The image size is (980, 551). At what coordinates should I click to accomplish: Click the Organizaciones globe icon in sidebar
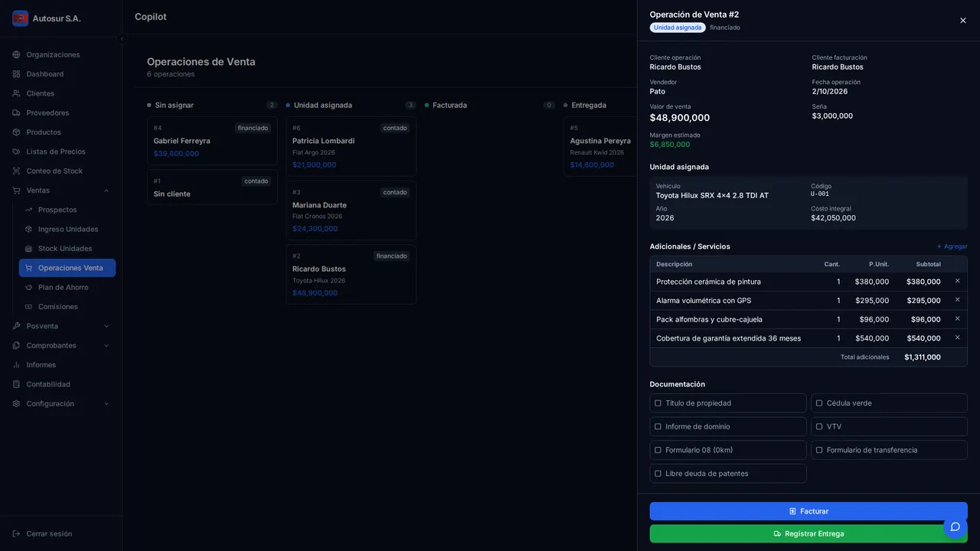point(16,54)
